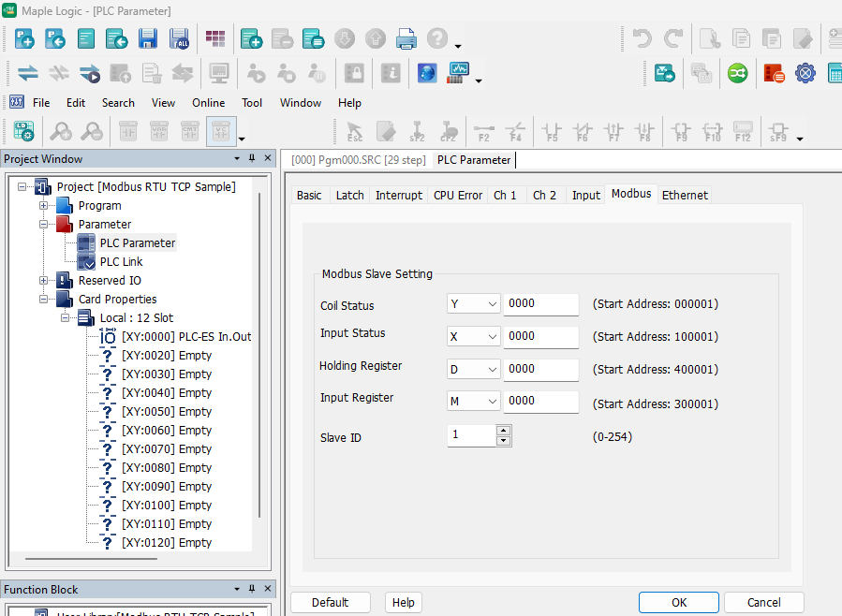Expand the Program tree node

click(x=43, y=206)
